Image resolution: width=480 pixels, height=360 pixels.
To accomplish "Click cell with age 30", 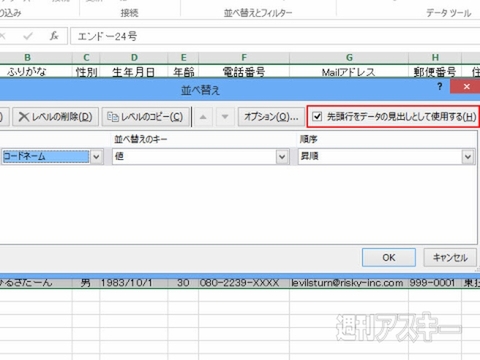I will [x=183, y=283].
